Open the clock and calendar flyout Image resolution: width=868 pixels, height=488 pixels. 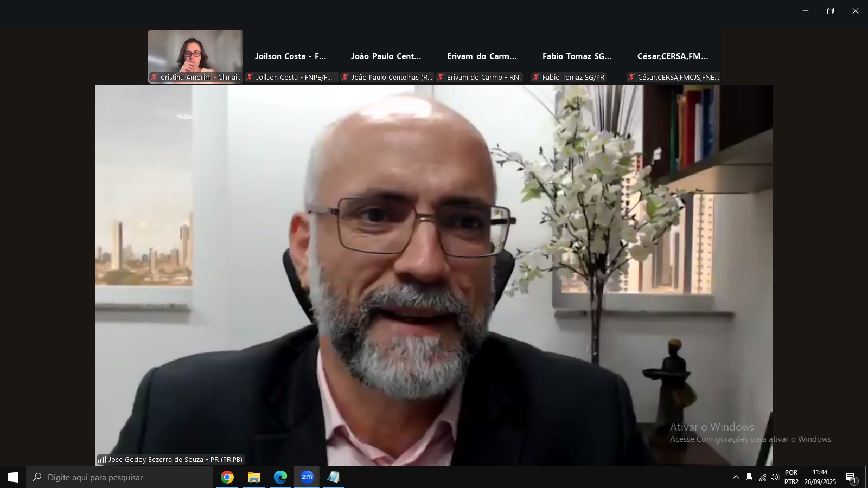click(x=820, y=477)
